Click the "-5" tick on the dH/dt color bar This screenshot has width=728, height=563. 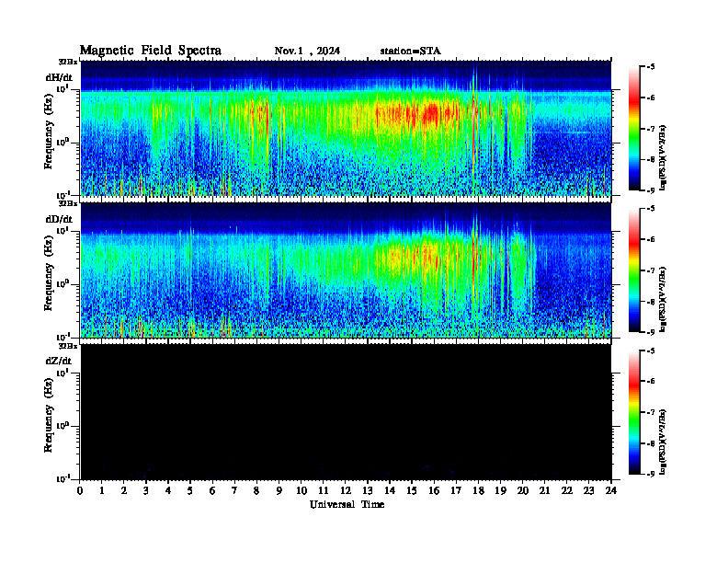point(651,67)
